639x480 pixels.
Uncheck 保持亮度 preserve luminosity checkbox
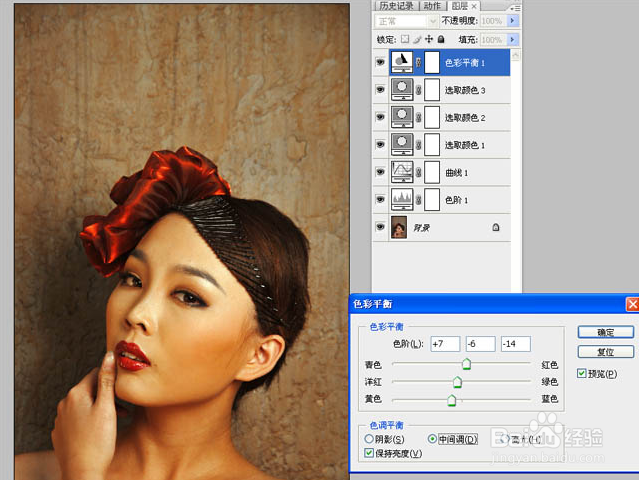coord(369,453)
